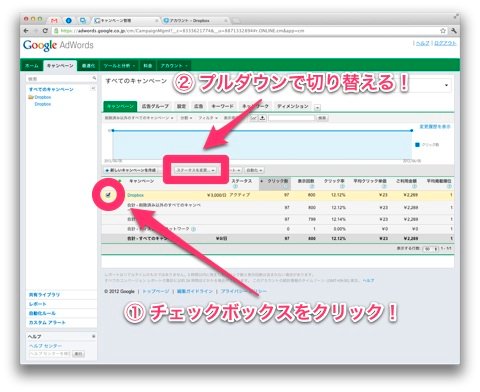
Task: Open the 最適化 tab
Action: pos(88,66)
